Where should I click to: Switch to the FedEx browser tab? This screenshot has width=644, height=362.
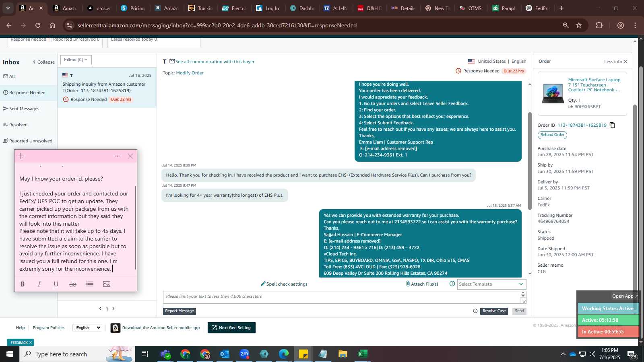click(537, 8)
